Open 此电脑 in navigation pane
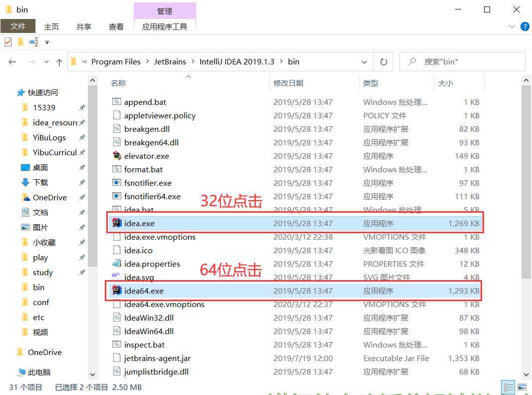 [x=39, y=372]
